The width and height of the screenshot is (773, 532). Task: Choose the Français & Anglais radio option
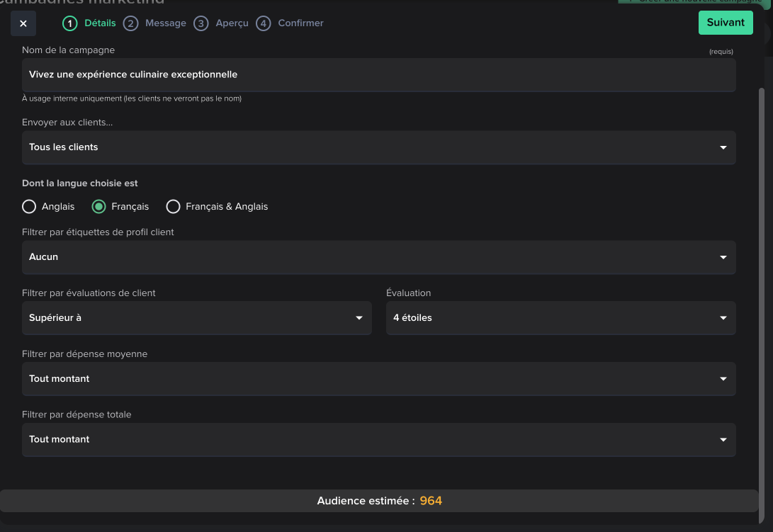(x=173, y=207)
